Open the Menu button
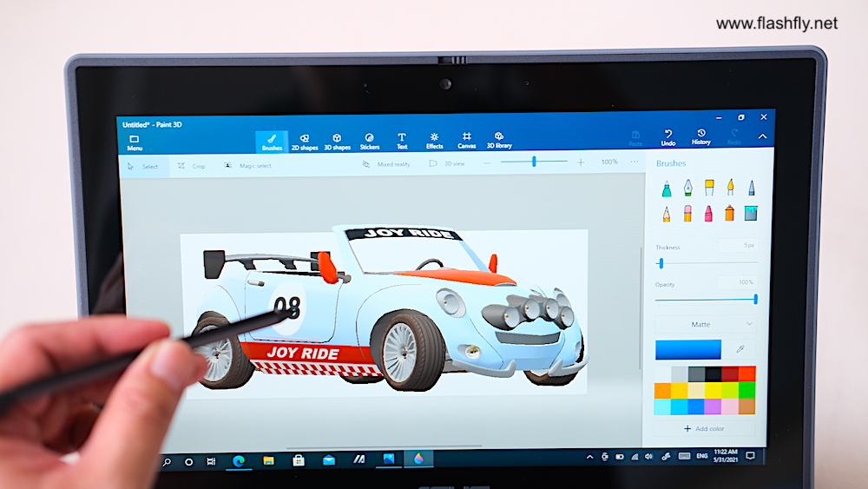Screen dimensions: 868x489 135,142
